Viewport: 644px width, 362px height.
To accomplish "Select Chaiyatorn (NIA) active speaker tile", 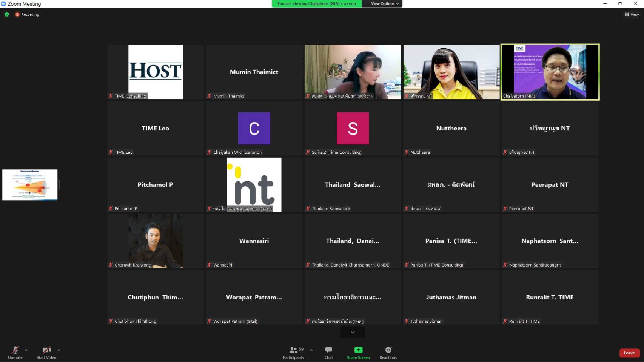I will pyautogui.click(x=550, y=72).
